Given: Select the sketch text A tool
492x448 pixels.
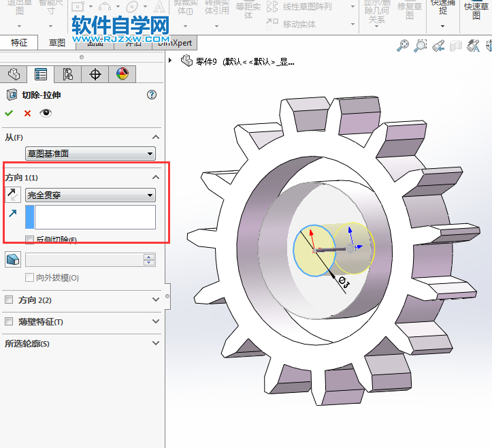Looking at the screenshot, I should (159, 6).
